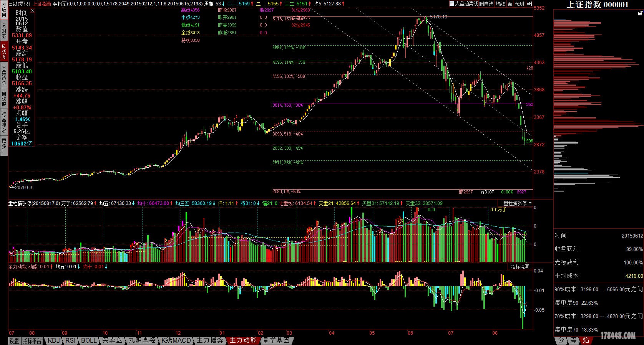Click the 周期: 53 value in header
This screenshot has width=644, height=345.
tap(212, 3)
